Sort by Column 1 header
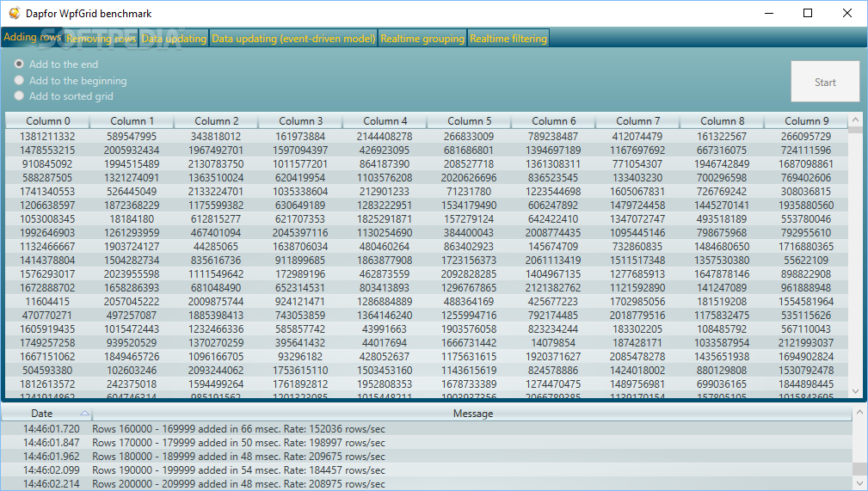 tap(132, 120)
